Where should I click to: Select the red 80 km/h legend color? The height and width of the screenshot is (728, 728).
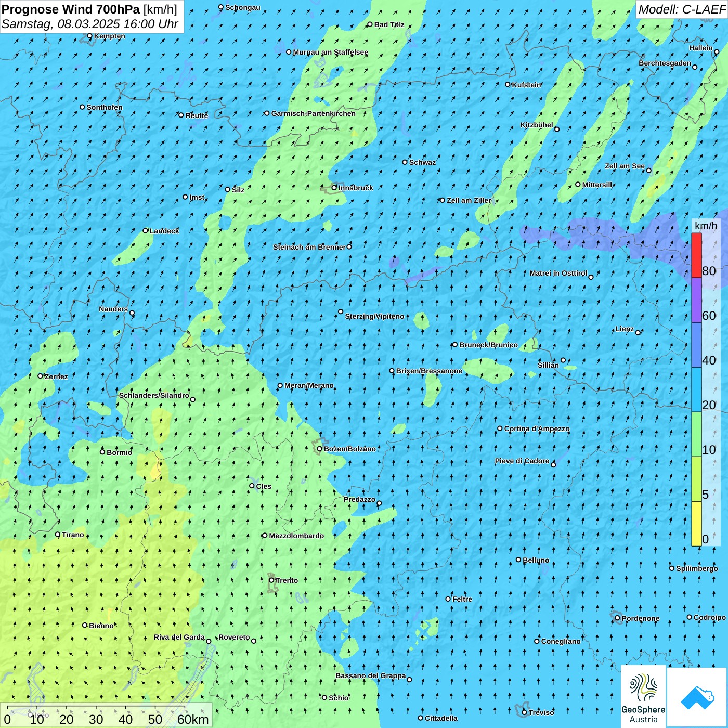coord(696,255)
